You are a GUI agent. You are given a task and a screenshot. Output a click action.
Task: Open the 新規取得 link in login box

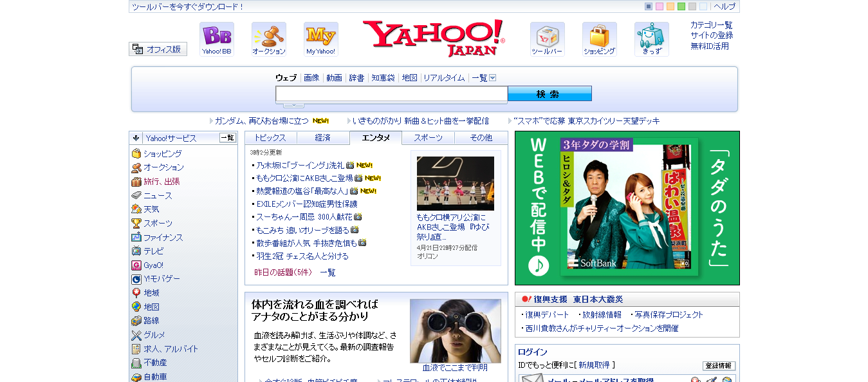[x=593, y=365]
